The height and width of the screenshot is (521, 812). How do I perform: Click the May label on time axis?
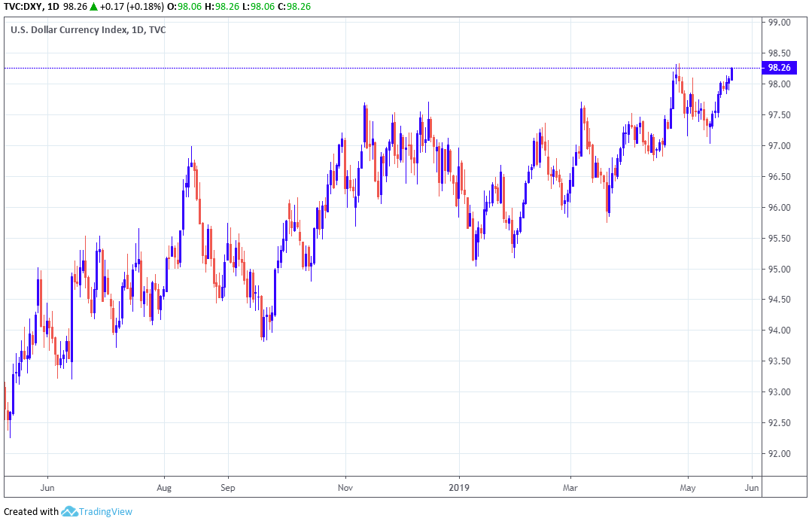687,487
